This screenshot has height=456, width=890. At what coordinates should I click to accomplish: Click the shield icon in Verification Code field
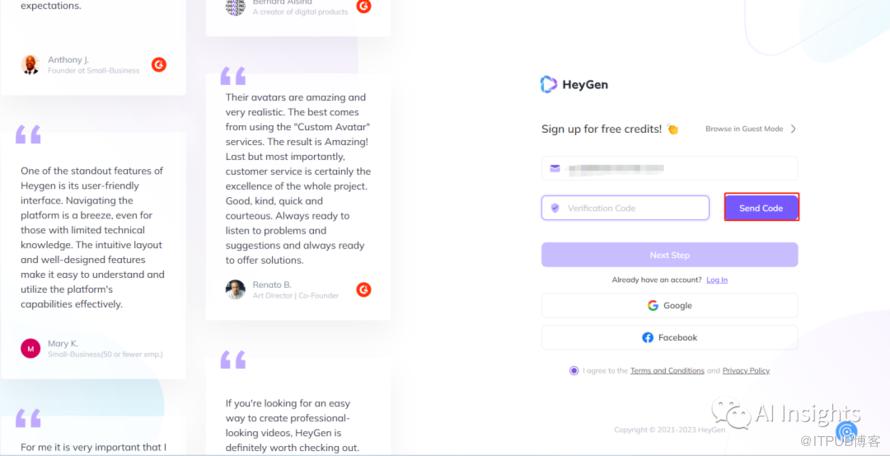[x=555, y=208]
